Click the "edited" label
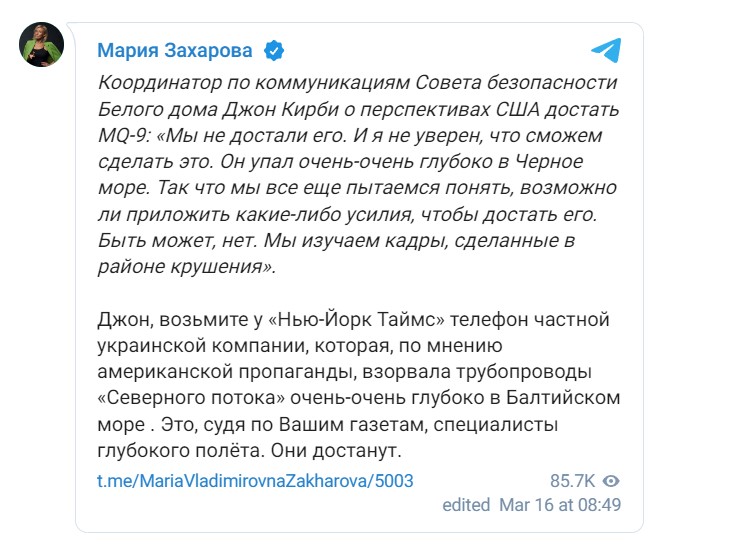Image resolution: width=742 pixels, height=545 pixels. 466,505
